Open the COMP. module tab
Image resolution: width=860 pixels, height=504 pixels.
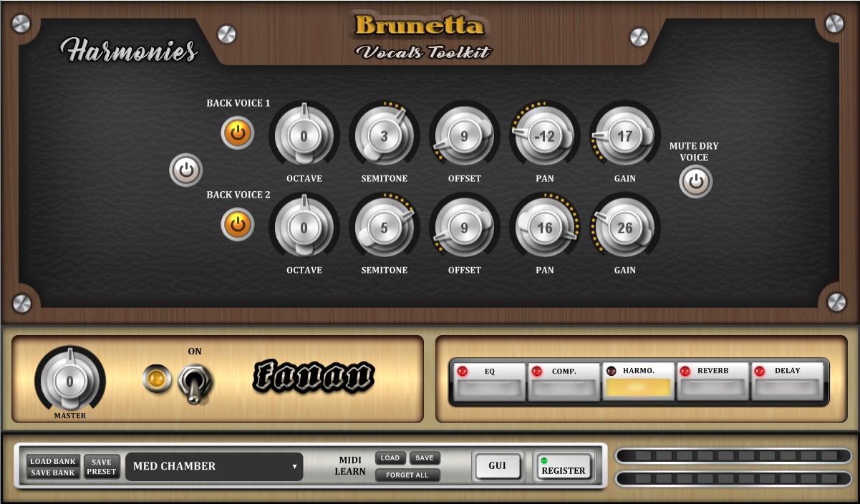point(564,381)
